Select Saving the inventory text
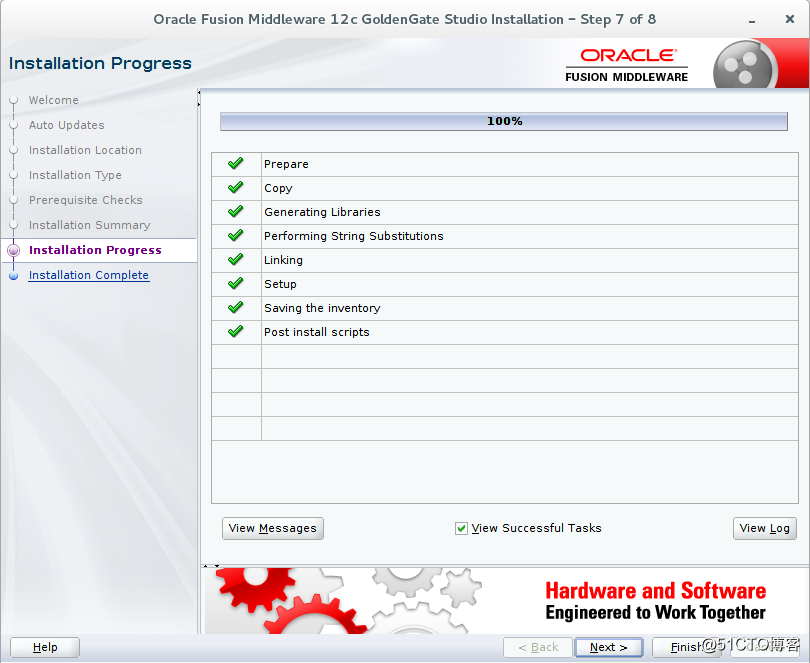 tap(322, 308)
